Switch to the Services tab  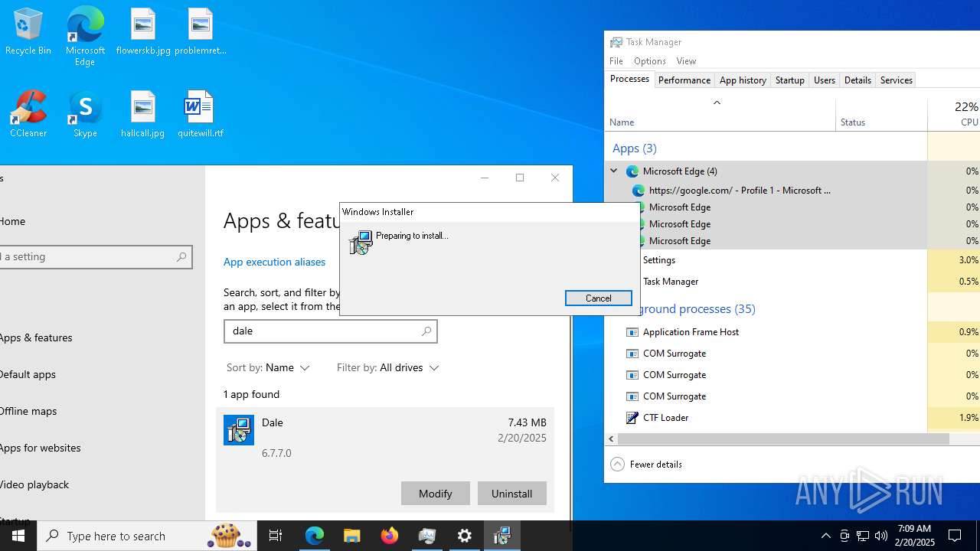tap(897, 80)
